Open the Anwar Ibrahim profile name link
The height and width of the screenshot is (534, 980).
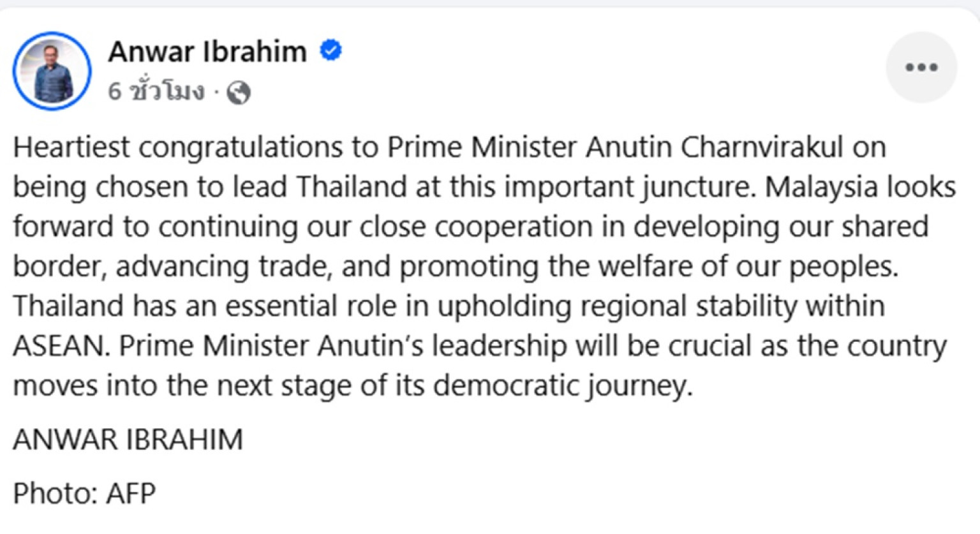pyautogui.click(x=207, y=51)
